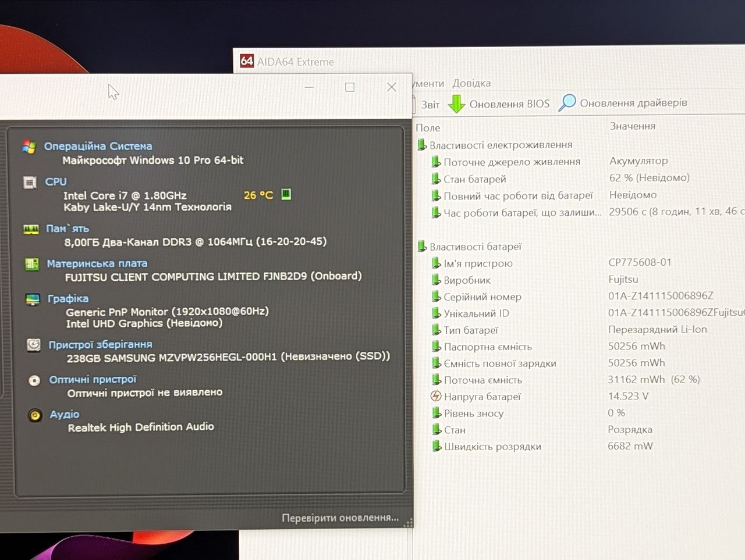Click the motherboard icon beside Материнська плата
The height and width of the screenshot is (560, 745).
(x=31, y=264)
